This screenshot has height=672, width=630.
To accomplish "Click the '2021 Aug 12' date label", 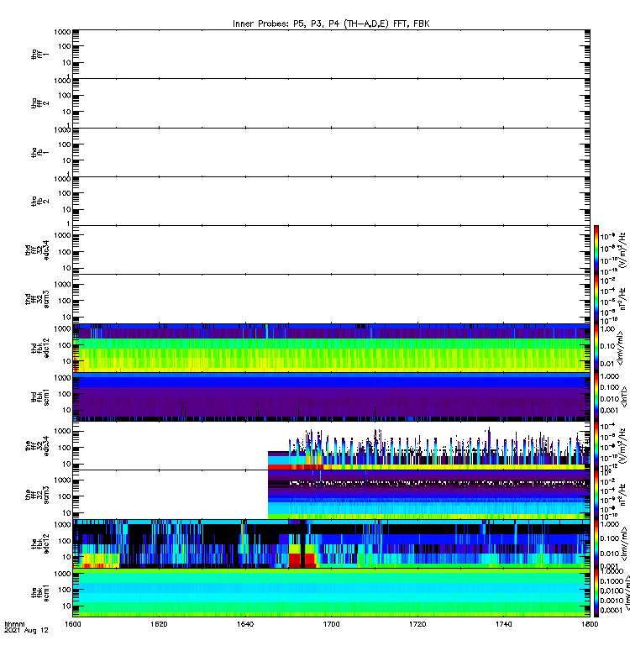I will [x=26, y=631].
